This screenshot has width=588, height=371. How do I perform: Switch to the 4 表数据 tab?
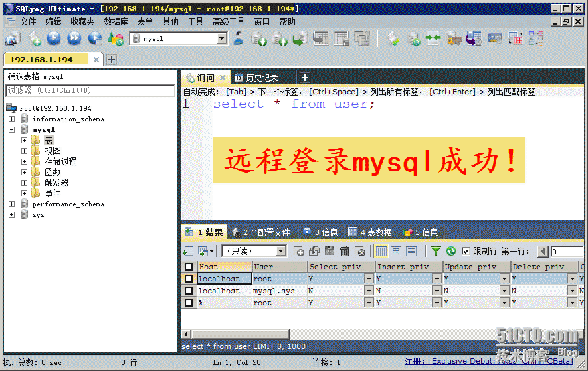(x=370, y=232)
